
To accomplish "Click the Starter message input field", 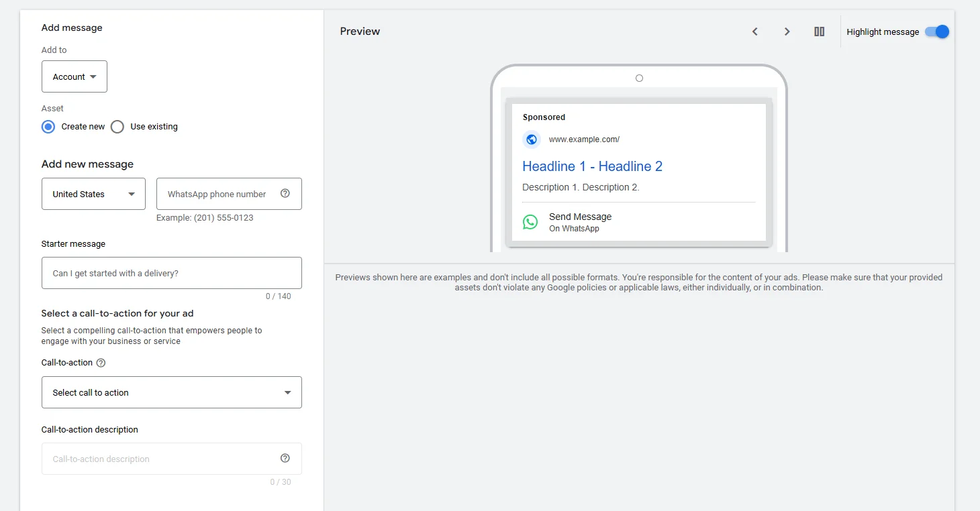I will point(171,273).
